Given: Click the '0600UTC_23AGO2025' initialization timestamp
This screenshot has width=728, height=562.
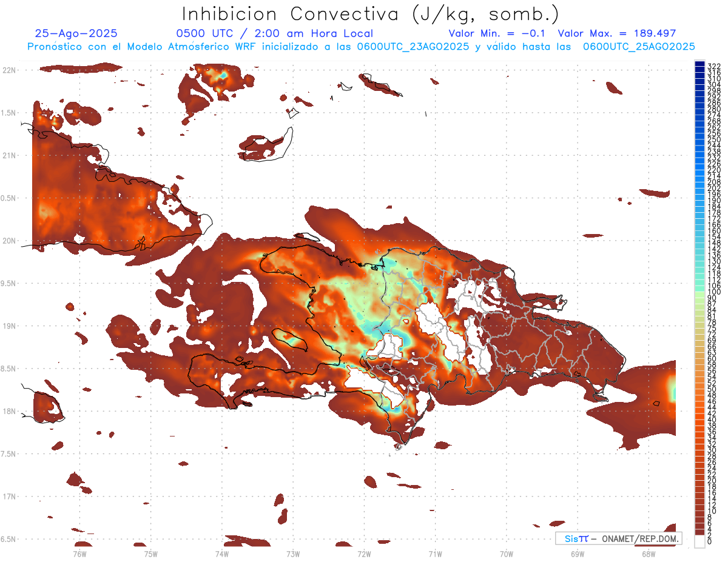Looking at the screenshot, I should click(413, 47).
